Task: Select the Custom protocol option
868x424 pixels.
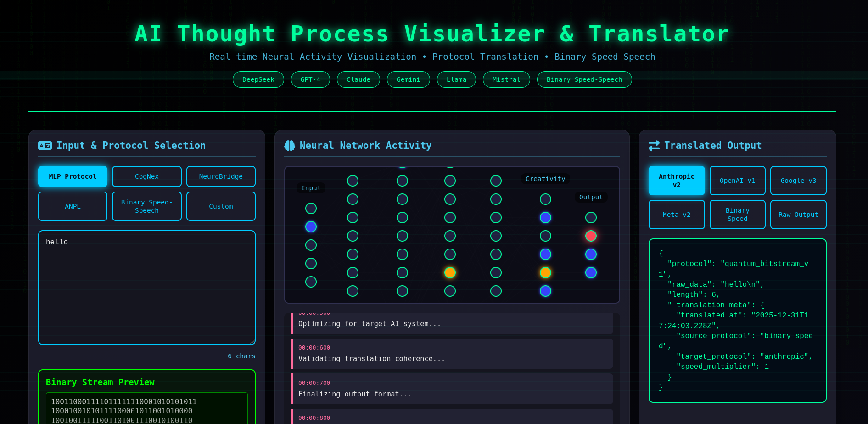Action: pos(221,206)
